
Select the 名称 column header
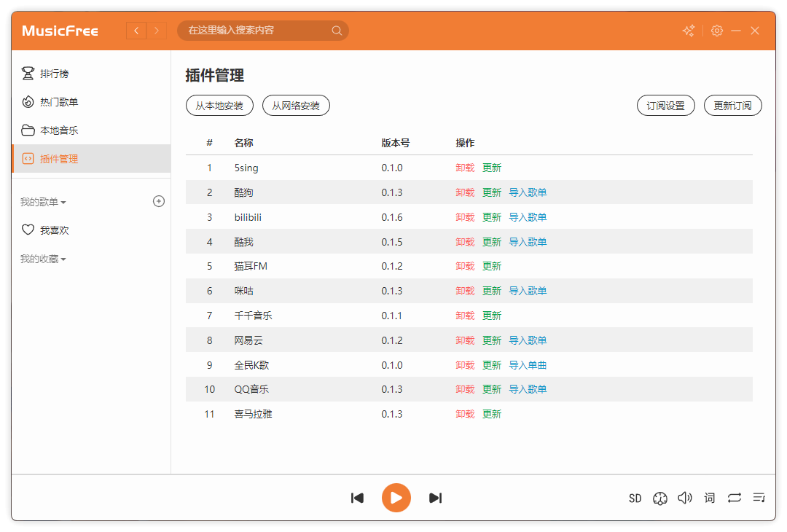click(x=243, y=143)
